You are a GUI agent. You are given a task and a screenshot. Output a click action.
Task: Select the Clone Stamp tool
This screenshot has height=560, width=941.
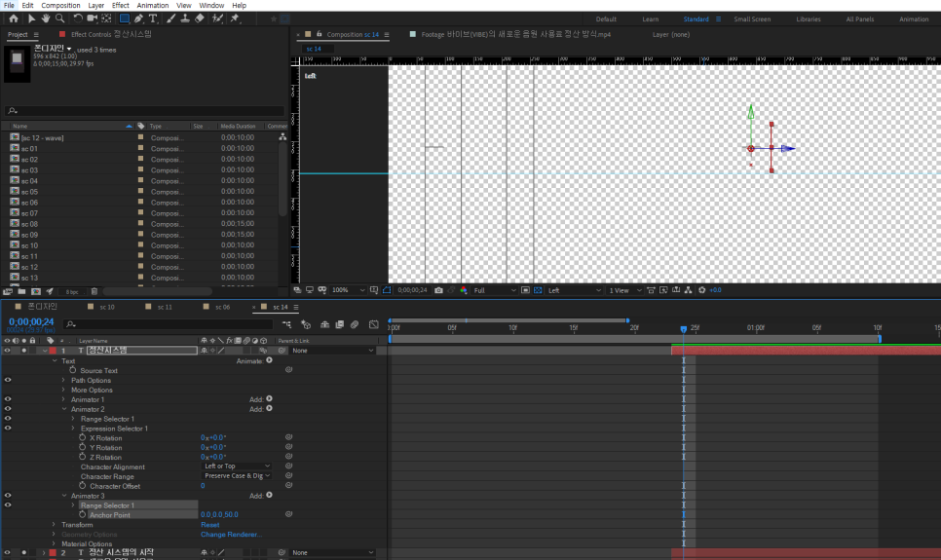point(185,19)
